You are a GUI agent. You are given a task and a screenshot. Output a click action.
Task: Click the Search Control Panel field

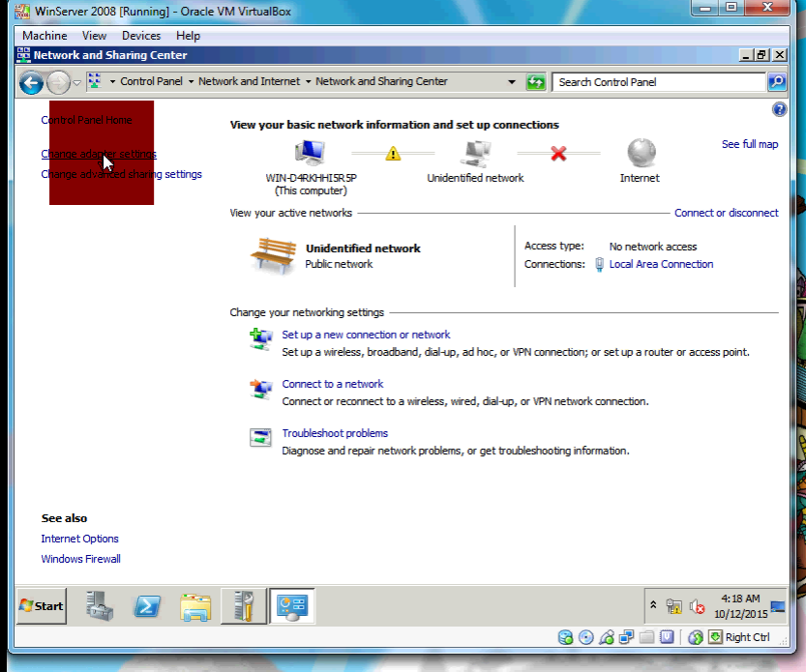[659, 82]
